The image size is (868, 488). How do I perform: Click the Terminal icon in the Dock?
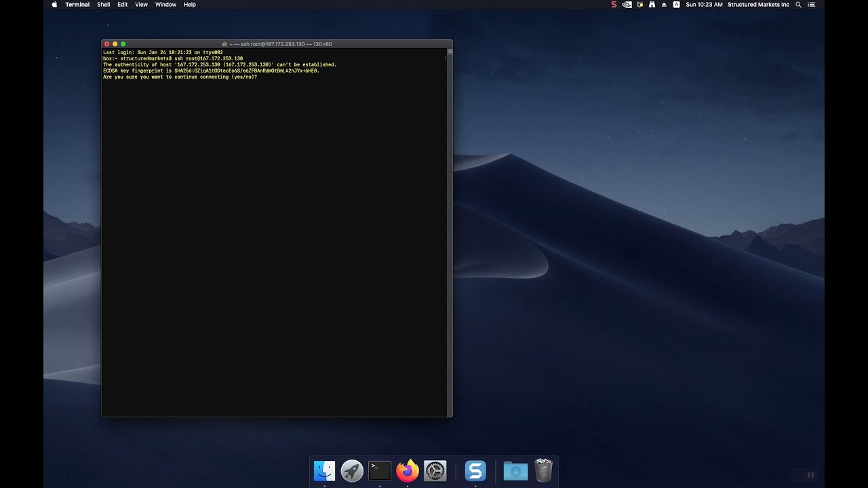pos(380,470)
